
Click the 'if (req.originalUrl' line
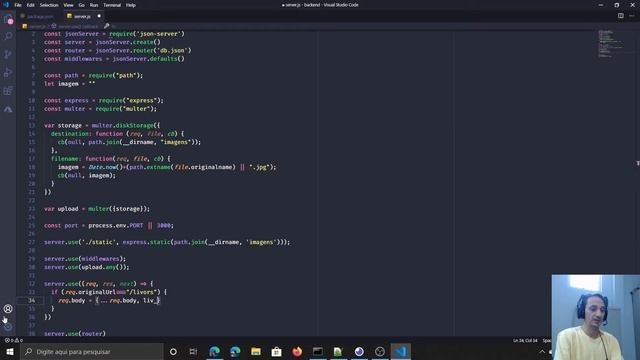(x=109, y=292)
